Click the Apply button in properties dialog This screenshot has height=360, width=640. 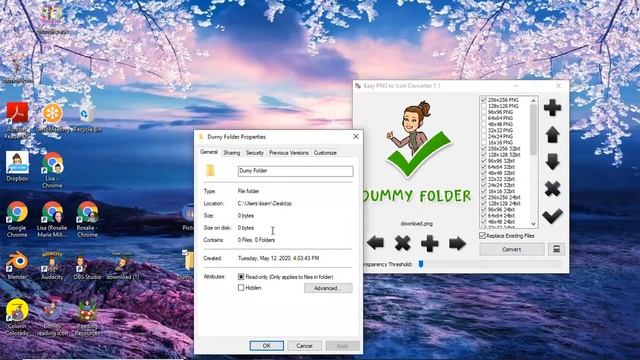tap(342, 346)
